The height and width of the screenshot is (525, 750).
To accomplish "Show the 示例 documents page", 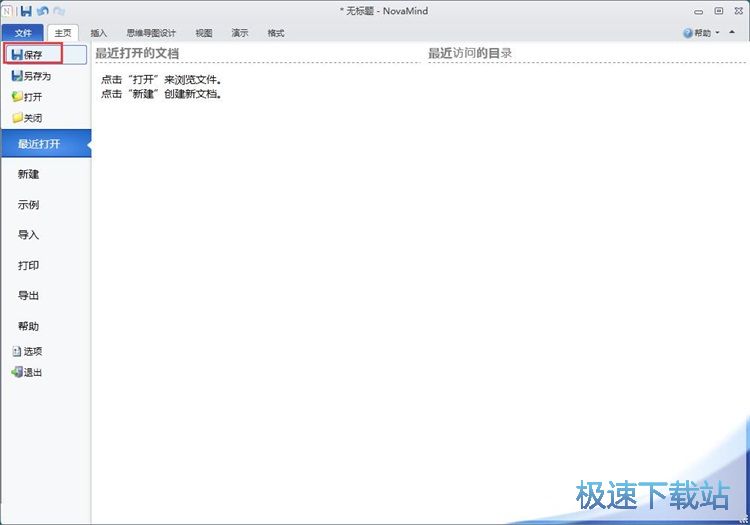I will click(x=28, y=205).
